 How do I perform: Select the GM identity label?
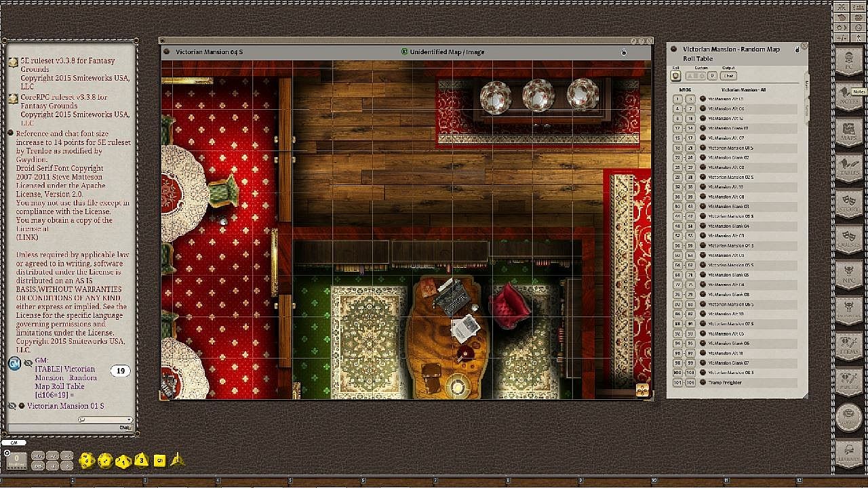pos(14,442)
